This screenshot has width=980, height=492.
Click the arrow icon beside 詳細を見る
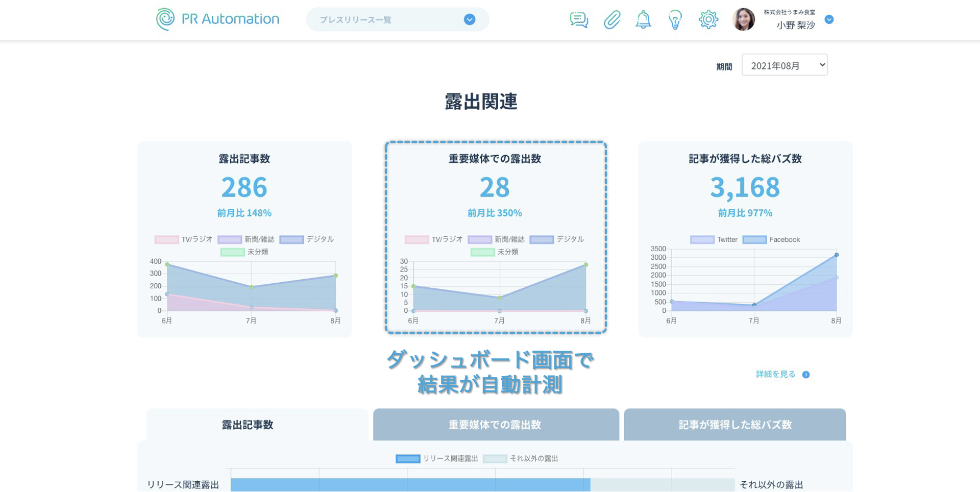click(806, 375)
